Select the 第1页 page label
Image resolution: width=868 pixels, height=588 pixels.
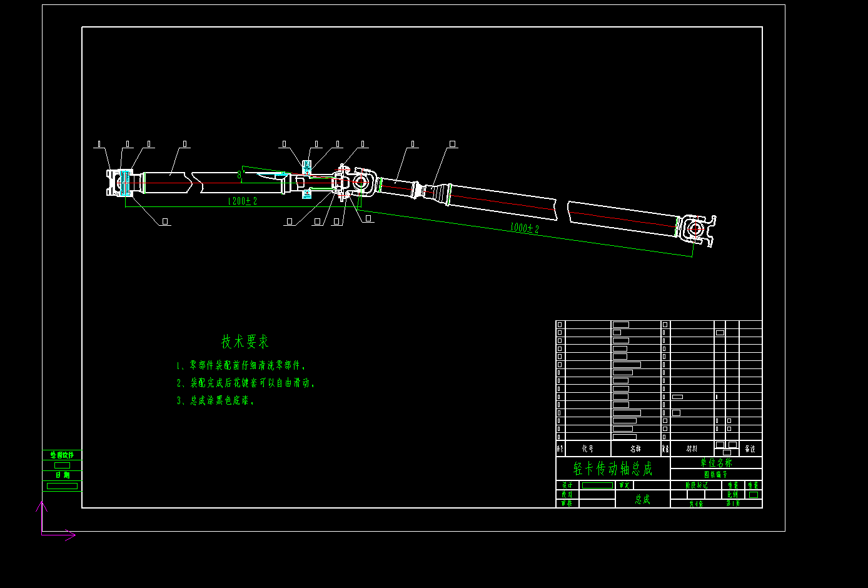tap(733, 504)
